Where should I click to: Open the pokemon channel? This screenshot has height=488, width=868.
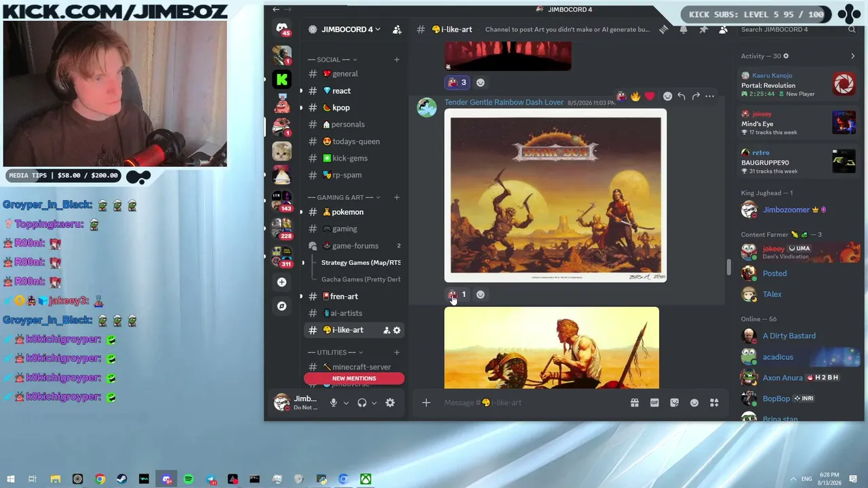353,212
